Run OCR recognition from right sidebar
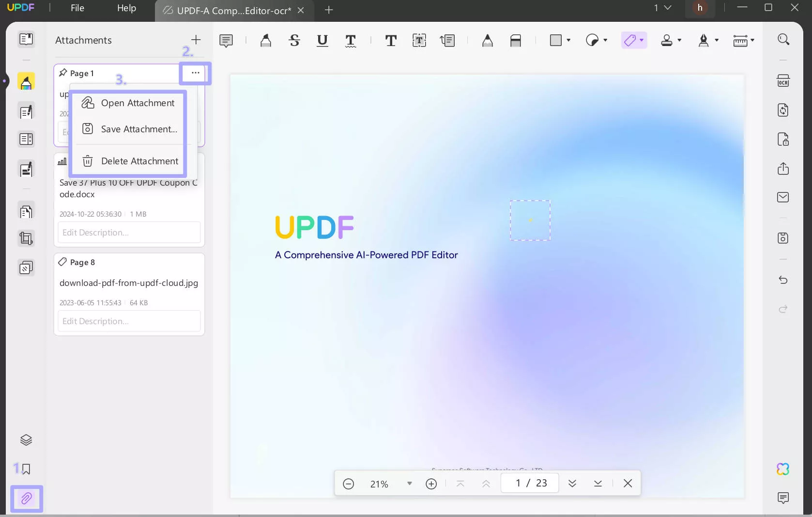 pos(783,80)
